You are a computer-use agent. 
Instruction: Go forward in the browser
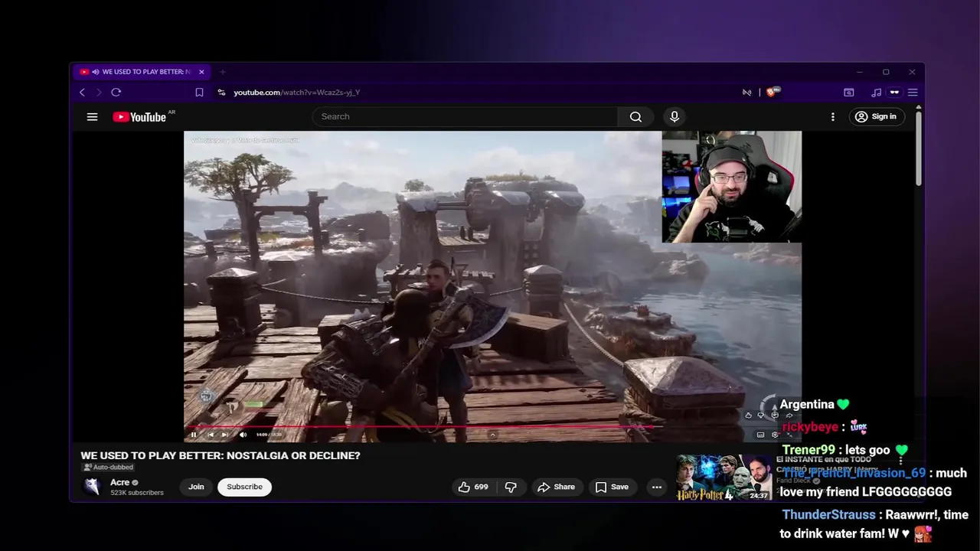coord(99,93)
